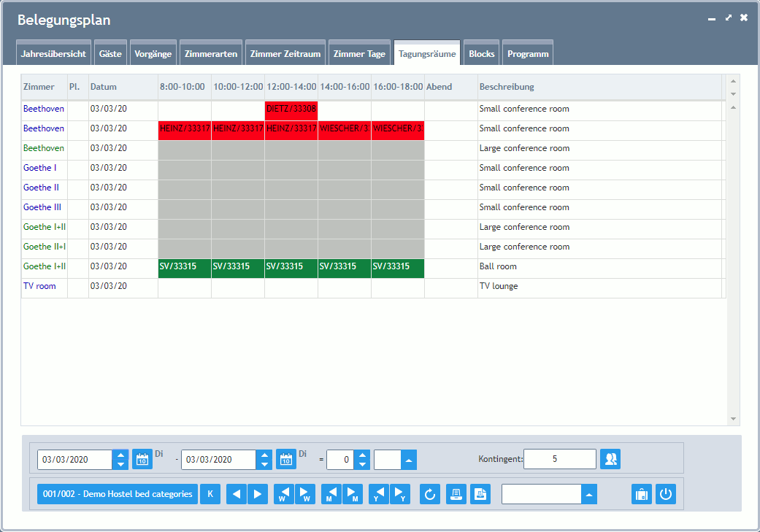Go forward one day with right arrow

click(258, 494)
